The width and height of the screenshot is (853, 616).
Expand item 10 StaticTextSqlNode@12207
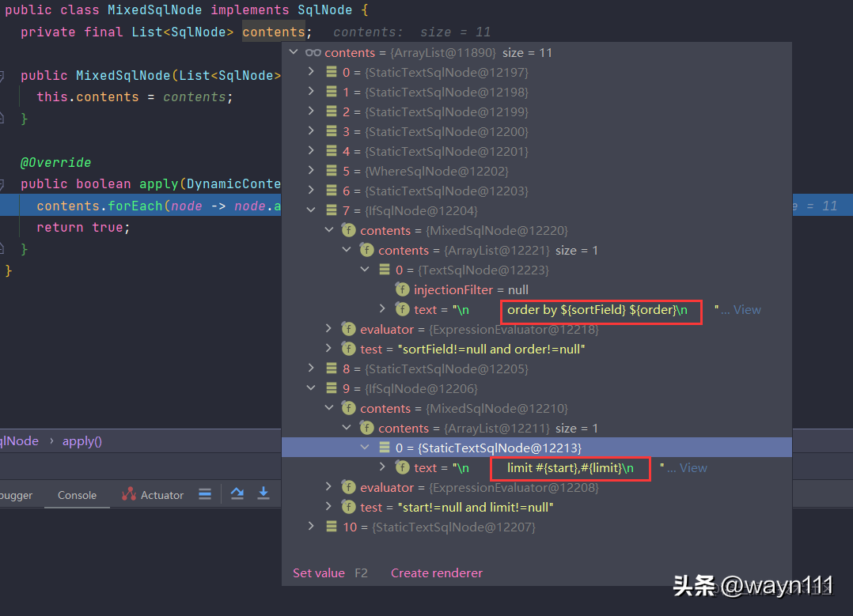pos(311,527)
